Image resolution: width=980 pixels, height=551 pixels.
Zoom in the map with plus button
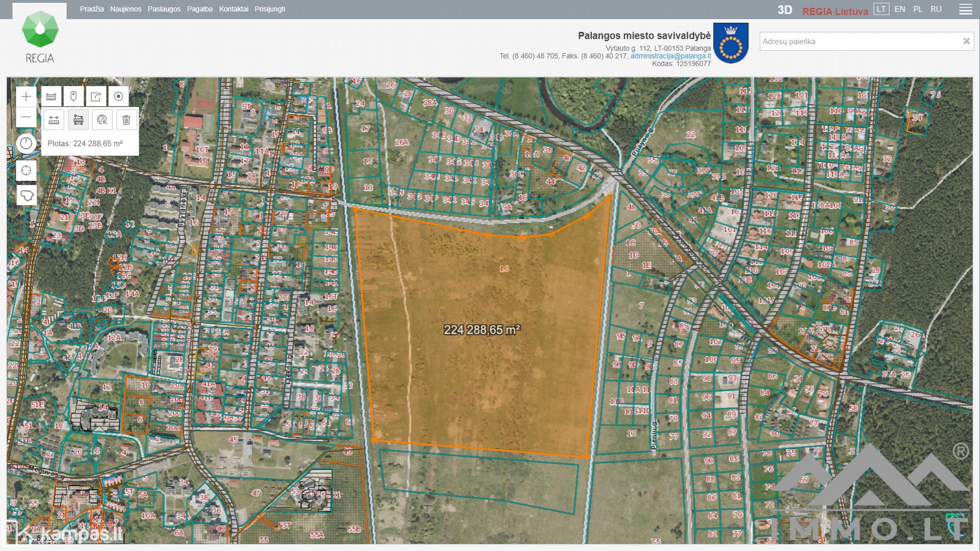click(x=26, y=96)
